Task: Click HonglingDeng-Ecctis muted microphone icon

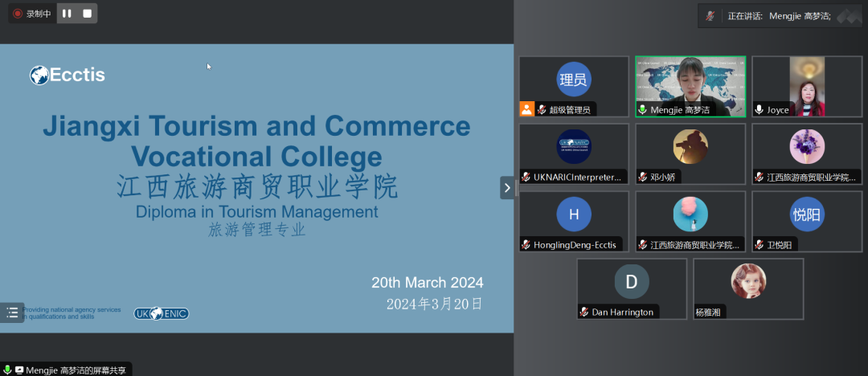Action: tap(526, 245)
